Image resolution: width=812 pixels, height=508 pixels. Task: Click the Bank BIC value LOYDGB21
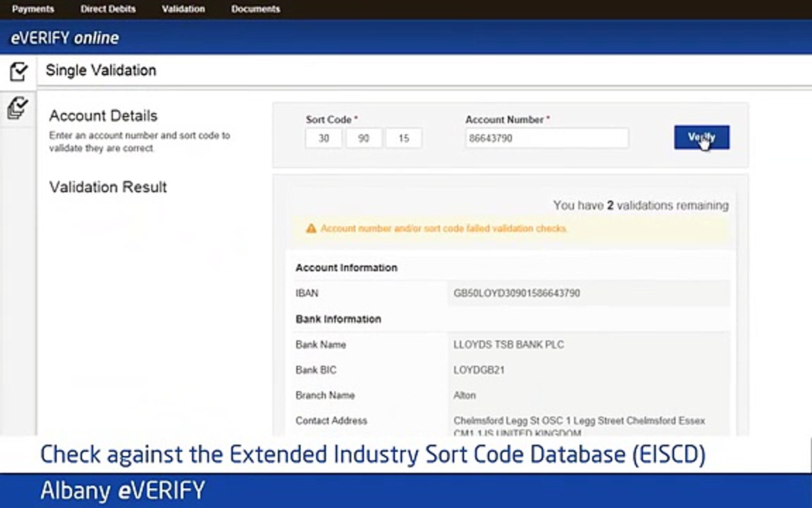479,370
